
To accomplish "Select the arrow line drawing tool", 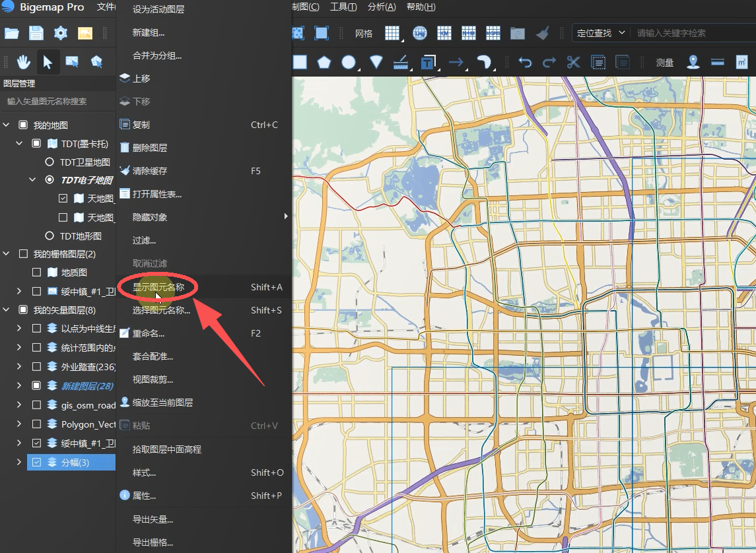I will pyautogui.click(x=456, y=62).
